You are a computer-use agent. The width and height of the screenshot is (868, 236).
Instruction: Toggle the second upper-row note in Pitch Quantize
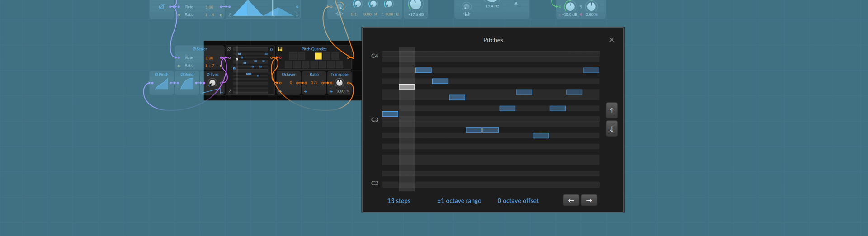coord(301,56)
